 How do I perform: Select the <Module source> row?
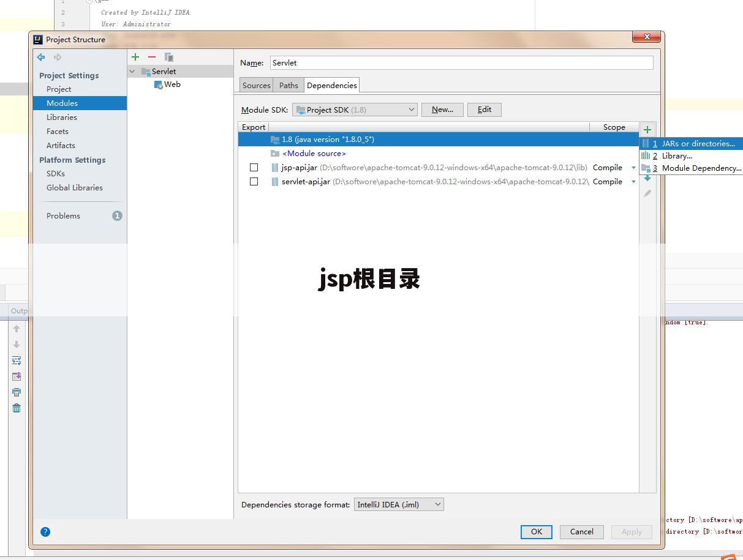[438, 153]
